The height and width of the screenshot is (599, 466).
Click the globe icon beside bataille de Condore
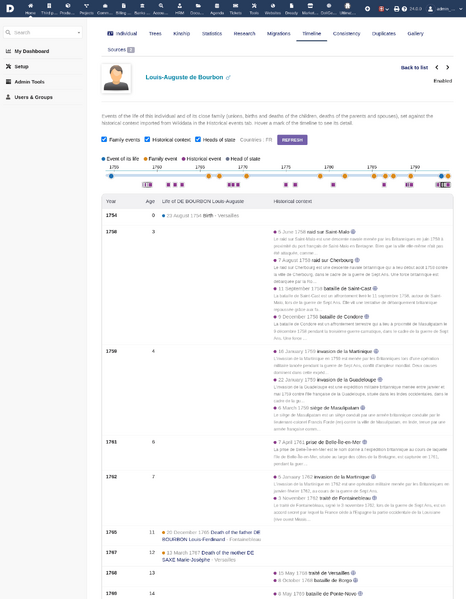pyautogui.click(x=367, y=317)
